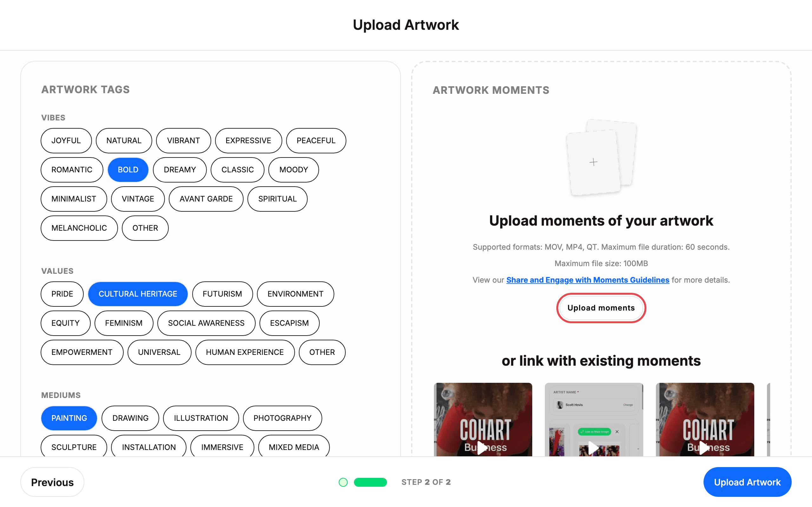This screenshot has width=812, height=507.
Task: Go back with the Previous button
Action: click(x=52, y=482)
